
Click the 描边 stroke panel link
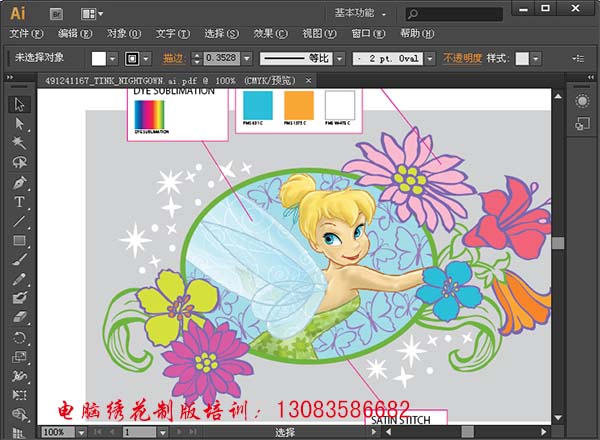[174, 59]
